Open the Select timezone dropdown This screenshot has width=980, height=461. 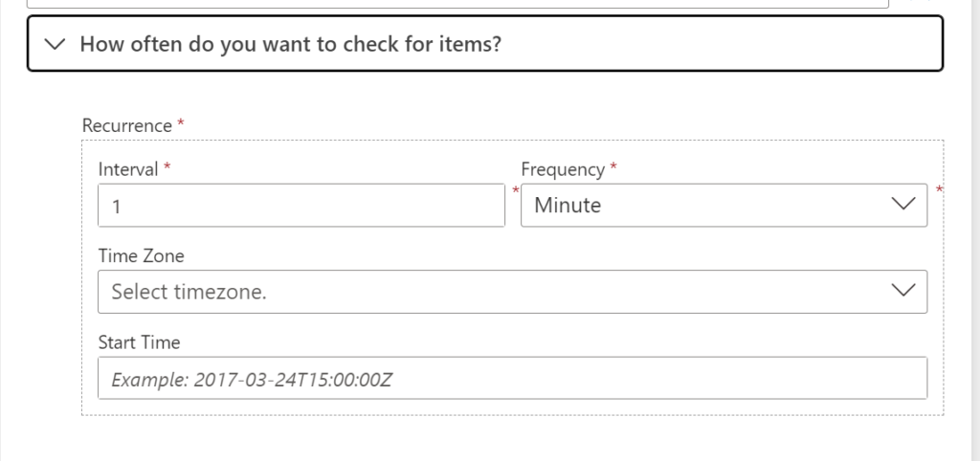coord(498,292)
